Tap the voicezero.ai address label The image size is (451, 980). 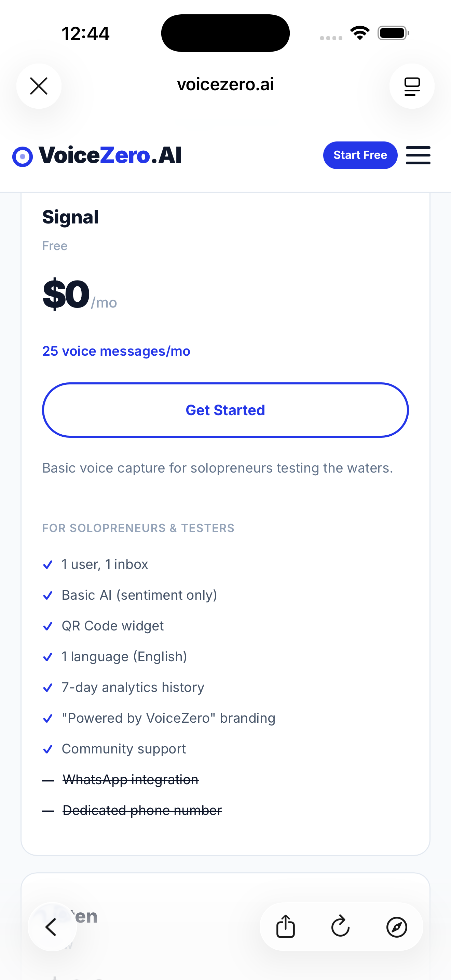coord(225,84)
